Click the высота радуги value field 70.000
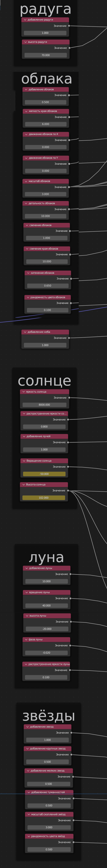Image resolution: width=107 pixels, height=868 pixels. 45,55
